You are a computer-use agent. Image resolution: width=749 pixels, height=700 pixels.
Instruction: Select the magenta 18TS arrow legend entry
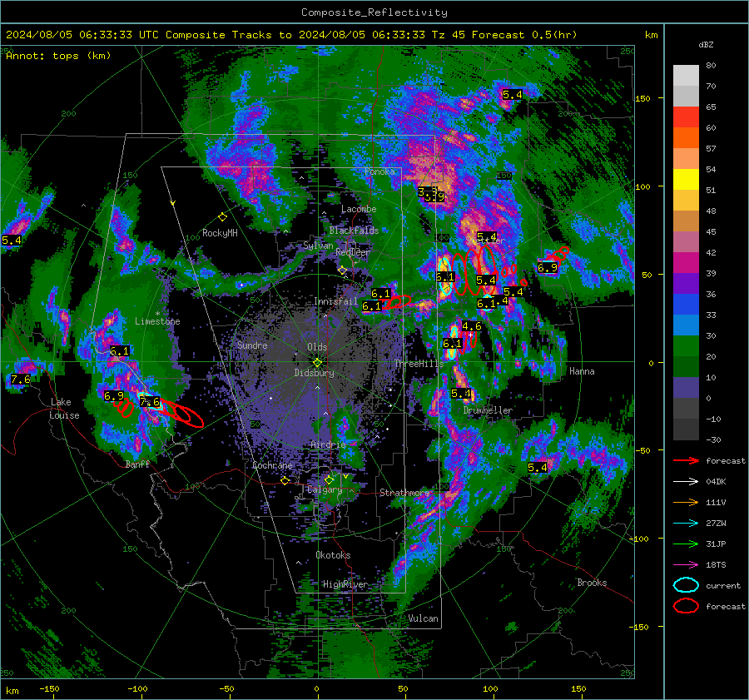[686, 565]
